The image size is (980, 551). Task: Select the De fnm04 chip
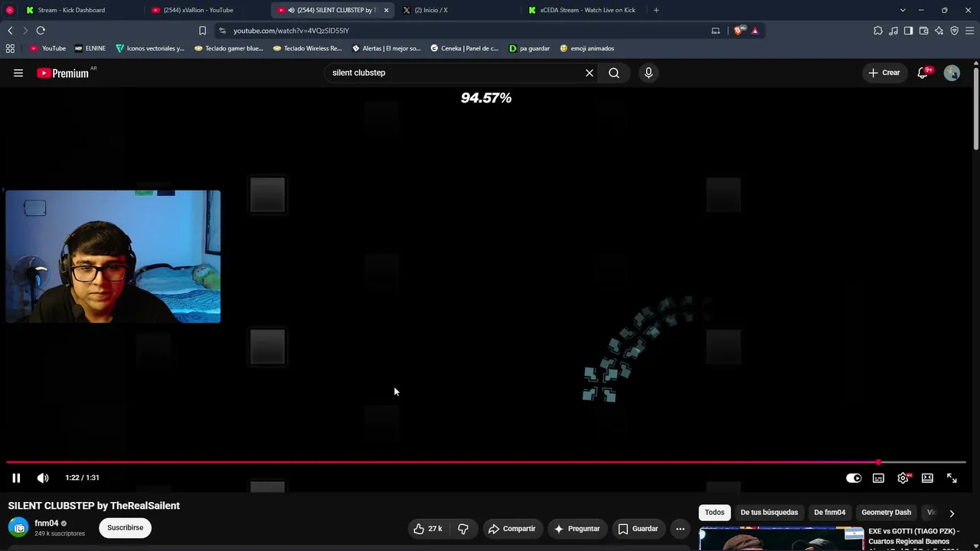829,512
